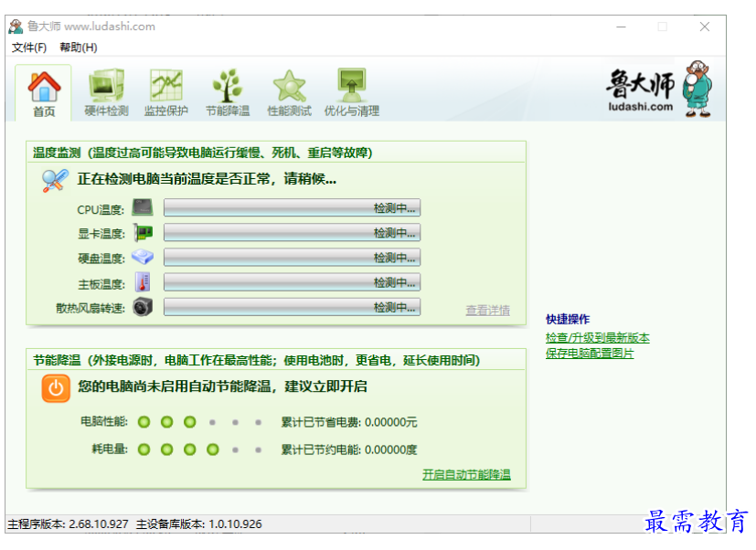Click the 您的电脑尚未启用自动节能降温 message

pos(222,386)
